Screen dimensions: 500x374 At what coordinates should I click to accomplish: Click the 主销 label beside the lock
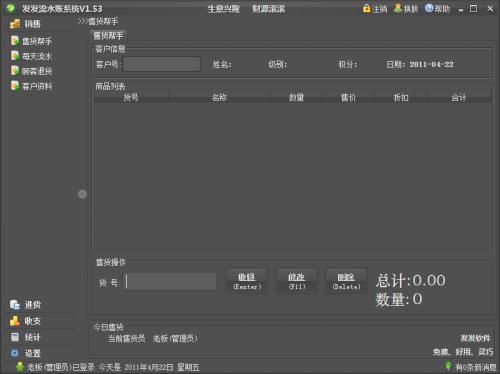[x=380, y=9]
